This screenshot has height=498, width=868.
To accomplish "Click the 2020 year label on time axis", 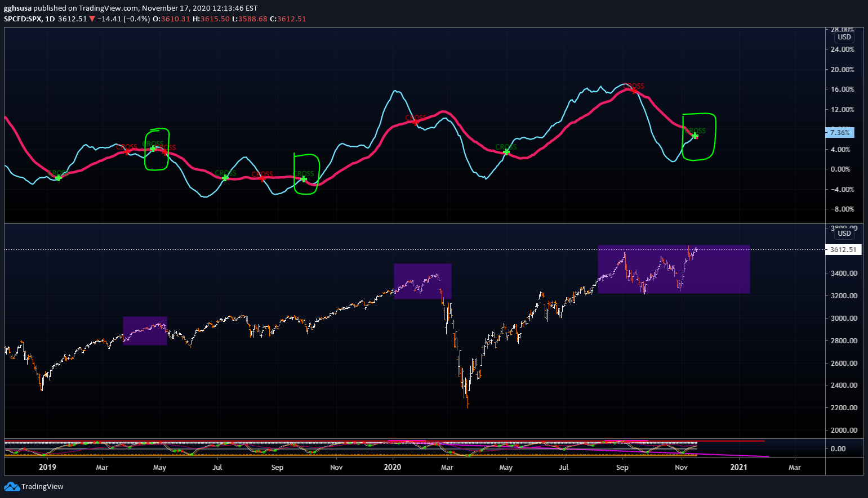I will [x=392, y=467].
